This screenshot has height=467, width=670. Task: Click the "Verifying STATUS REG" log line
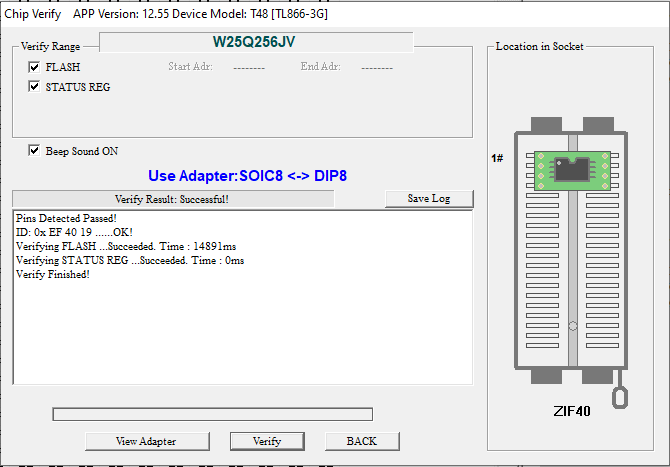[x=130, y=261]
